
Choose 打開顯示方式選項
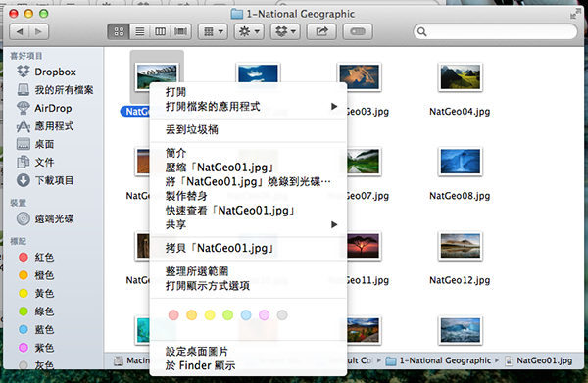[248, 286]
